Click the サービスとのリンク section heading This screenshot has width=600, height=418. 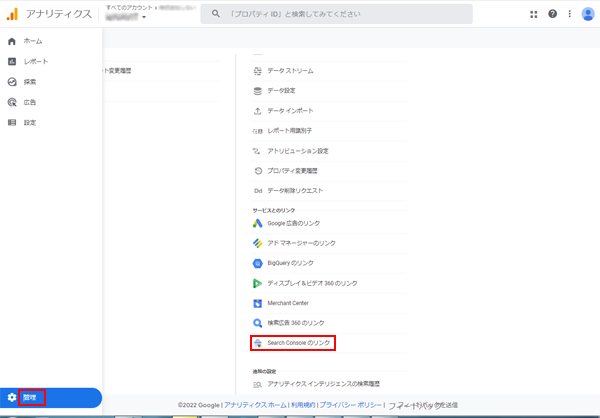(x=274, y=211)
